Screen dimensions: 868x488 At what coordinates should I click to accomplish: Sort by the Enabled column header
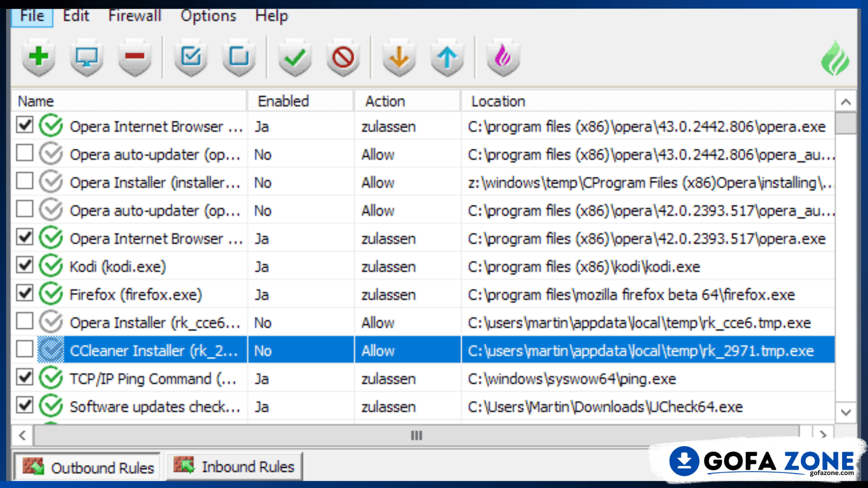click(301, 101)
